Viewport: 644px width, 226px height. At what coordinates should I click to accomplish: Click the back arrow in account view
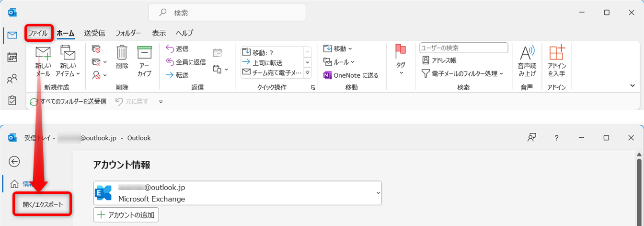tap(14, 161)
